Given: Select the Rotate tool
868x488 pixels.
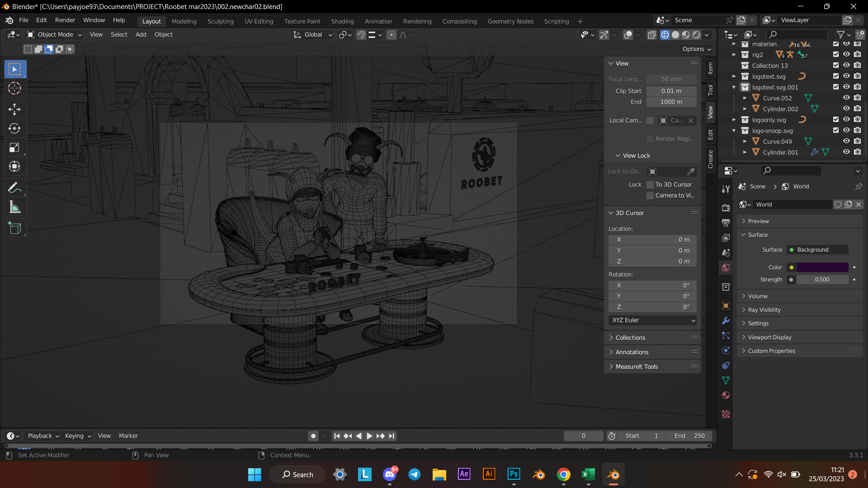Looking at the screenshot, I should click(15, 128).
